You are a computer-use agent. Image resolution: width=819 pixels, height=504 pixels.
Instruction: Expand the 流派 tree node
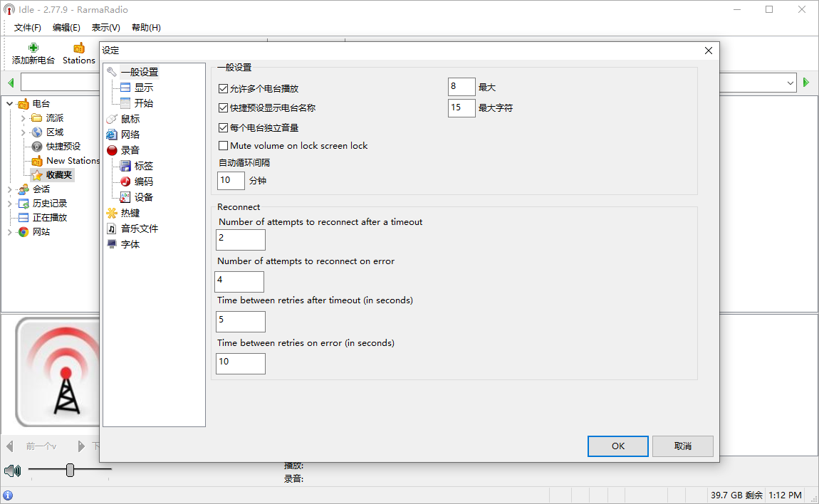pos(24,118)
